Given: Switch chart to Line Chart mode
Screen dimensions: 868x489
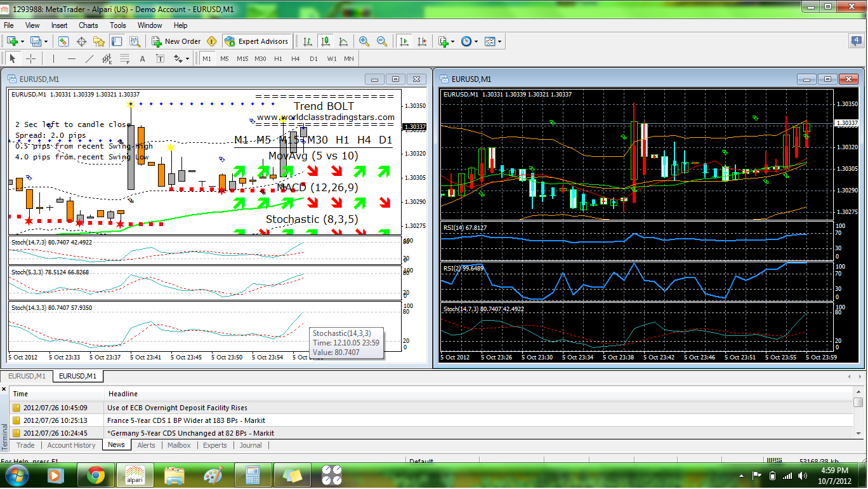Looking at the screenshot, I should tap(343, 41).
